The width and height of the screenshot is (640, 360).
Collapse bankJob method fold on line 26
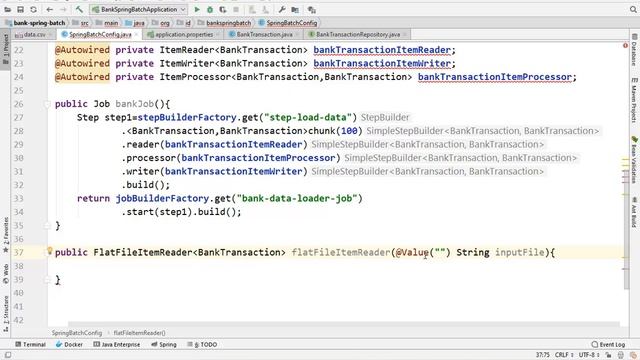click(x=47, y=104)
